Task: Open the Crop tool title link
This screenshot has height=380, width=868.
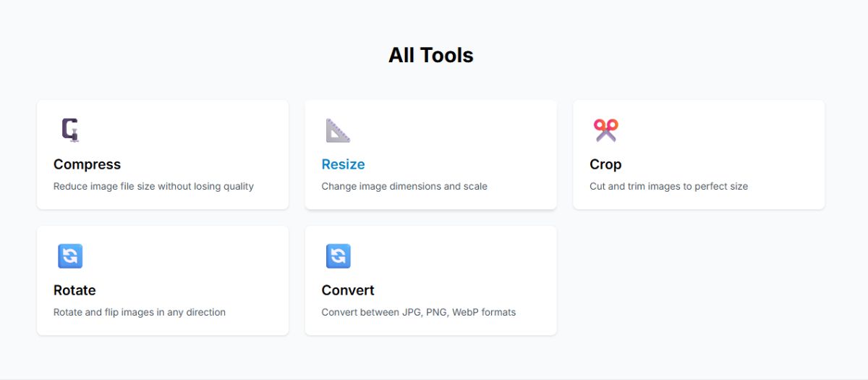Action: [605, 164]
